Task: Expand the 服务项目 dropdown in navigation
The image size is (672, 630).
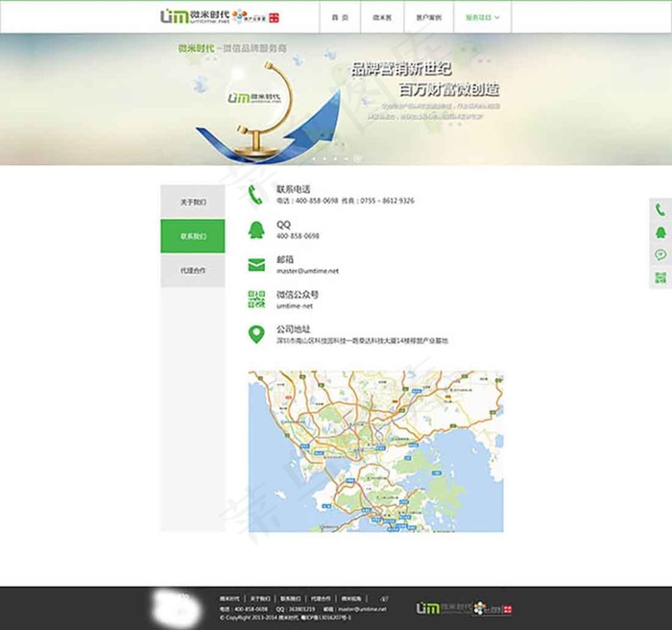Action: [482, 17]
